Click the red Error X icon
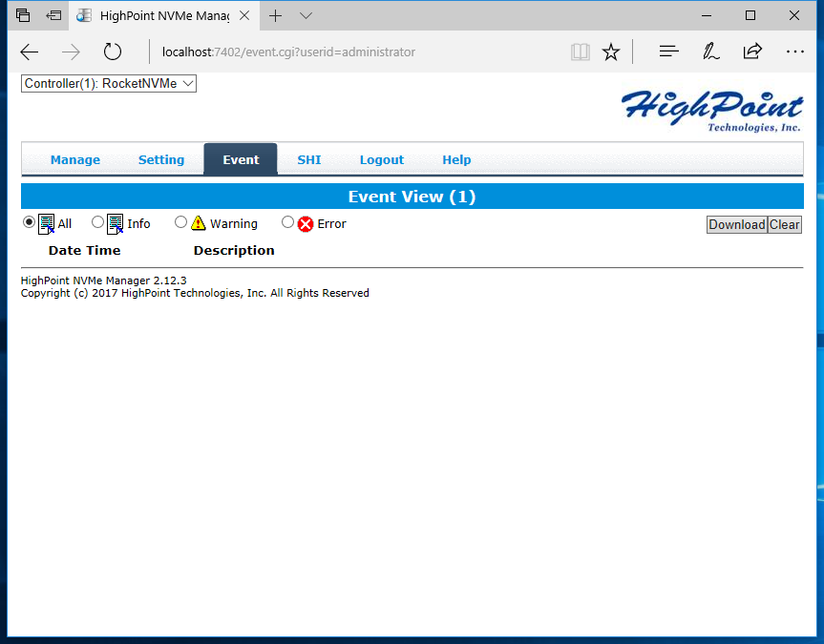This screenshot has width=824, height=644. click(306, 224)
